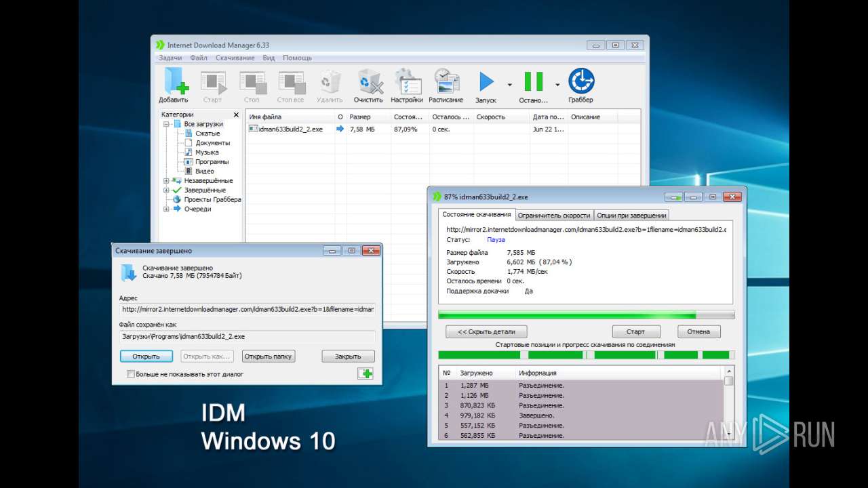The width and height of the screenshot is (868, 488).
Task: Click the Открыть как... button
Action: point(207,357)
